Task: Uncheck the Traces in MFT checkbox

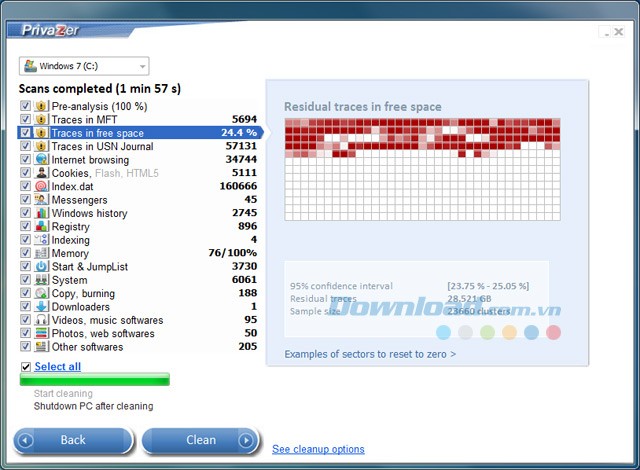Action: click(x=25, y=120)
